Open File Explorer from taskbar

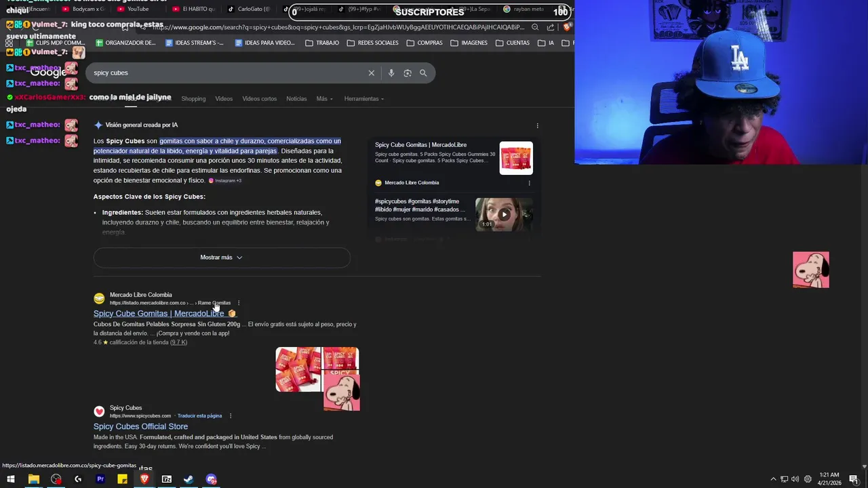pos(33,479)
